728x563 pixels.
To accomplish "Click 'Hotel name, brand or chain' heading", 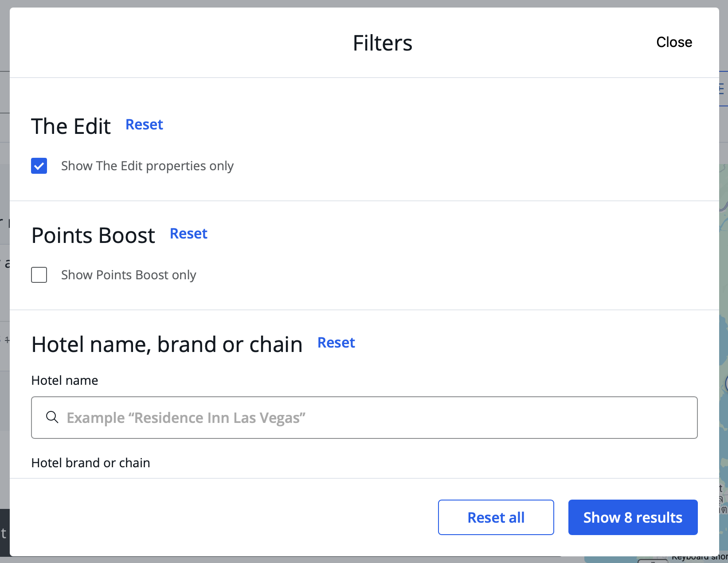I will pyautogui.click(x=167, y=344).
